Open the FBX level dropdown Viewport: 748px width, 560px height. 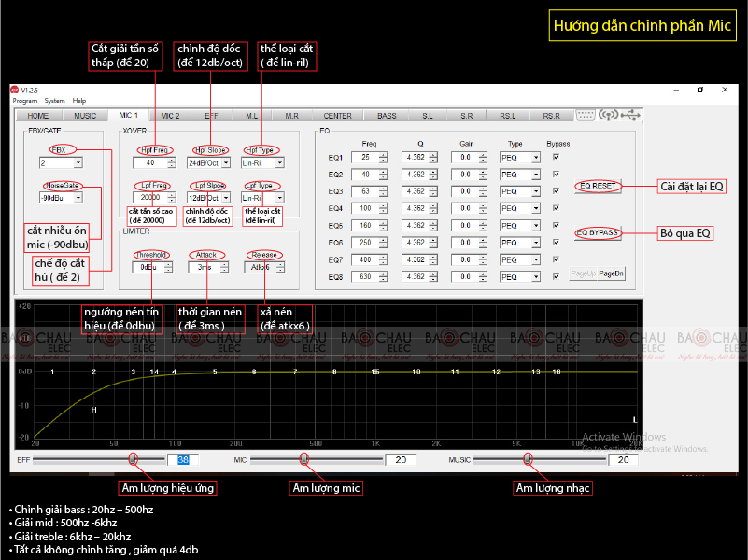78,163
